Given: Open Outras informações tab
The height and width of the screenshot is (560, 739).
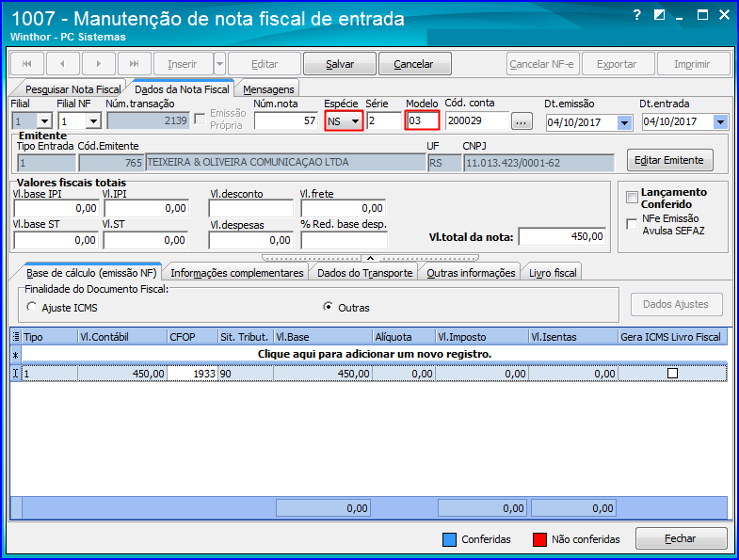Looking at the screenshot, I should [x=471, y=273].
